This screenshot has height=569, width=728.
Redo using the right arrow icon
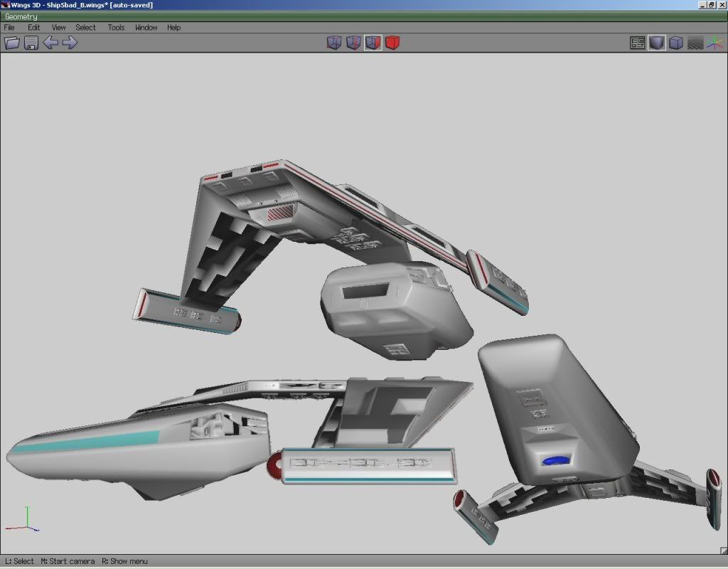tap(70, 43)
